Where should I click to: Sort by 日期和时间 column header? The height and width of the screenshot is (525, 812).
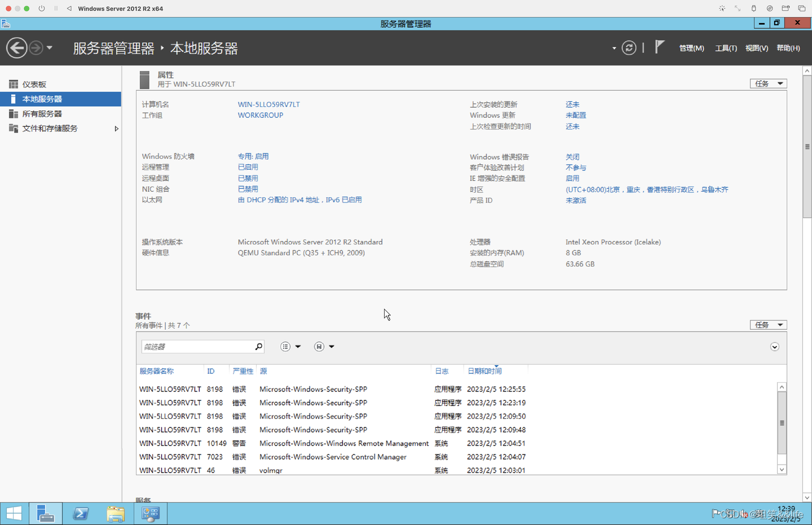(484, 371)
